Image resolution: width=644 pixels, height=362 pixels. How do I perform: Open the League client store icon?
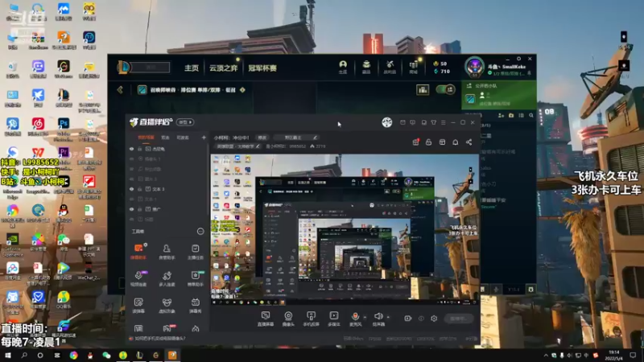pos(414,67)
